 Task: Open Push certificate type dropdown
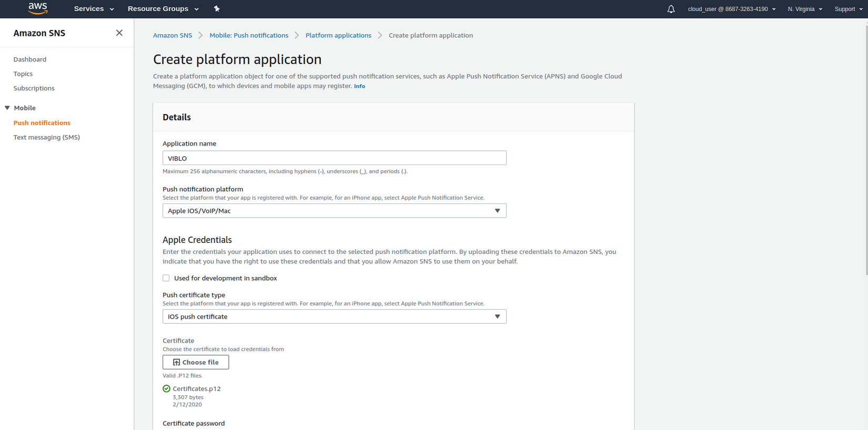pyautogui.click(x=334, y=316)
